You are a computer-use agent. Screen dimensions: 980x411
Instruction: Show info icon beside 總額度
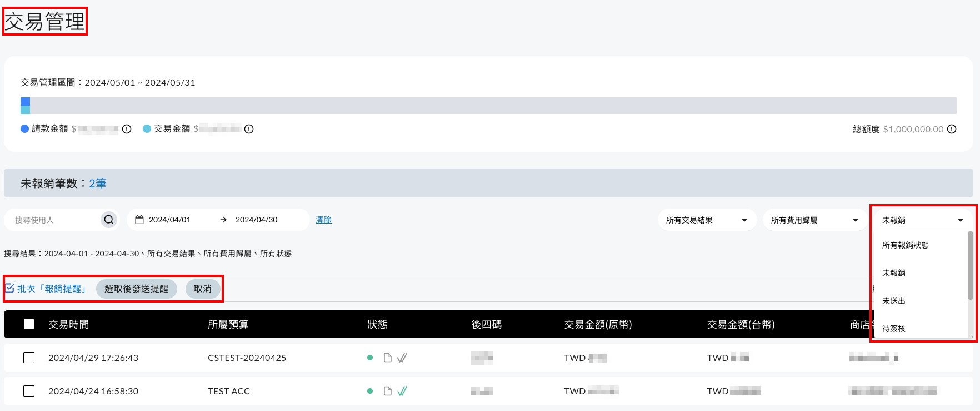pyautogui.click(x=952, y=129)
